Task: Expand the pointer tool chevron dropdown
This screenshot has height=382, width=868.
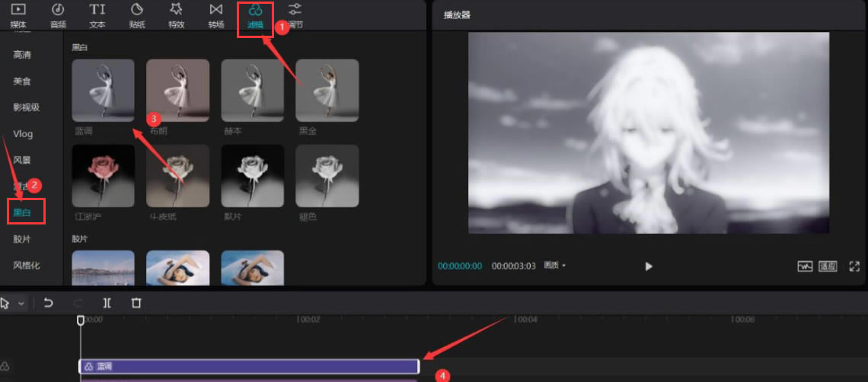Action: [x=21, y=304]
